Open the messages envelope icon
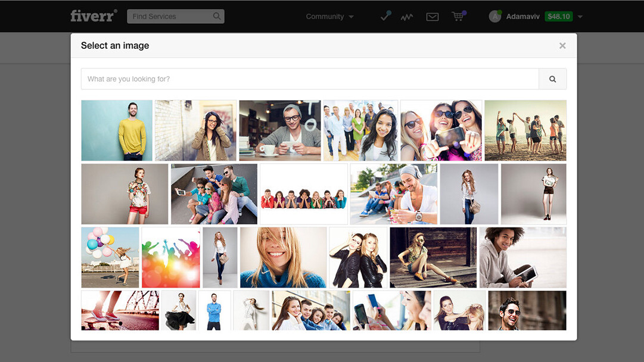Screen dimensions: 644x362 pos(433,17)
